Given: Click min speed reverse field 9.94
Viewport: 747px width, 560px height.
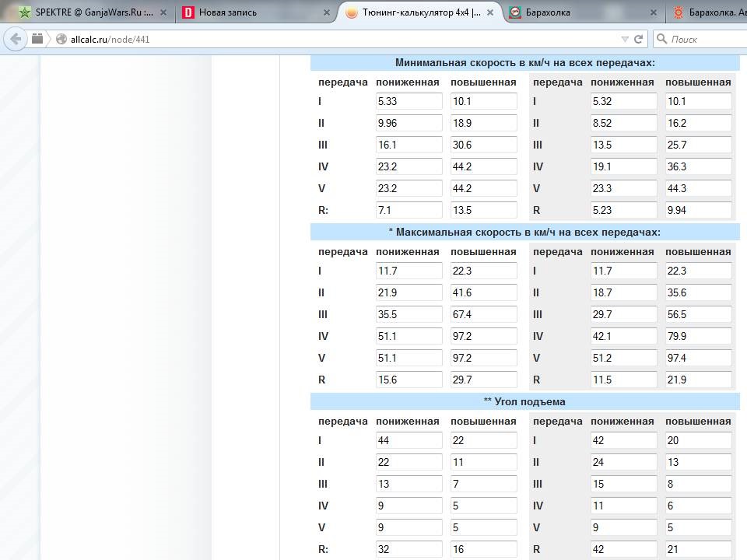Looking at the screenshot, I should pos(699,210).
